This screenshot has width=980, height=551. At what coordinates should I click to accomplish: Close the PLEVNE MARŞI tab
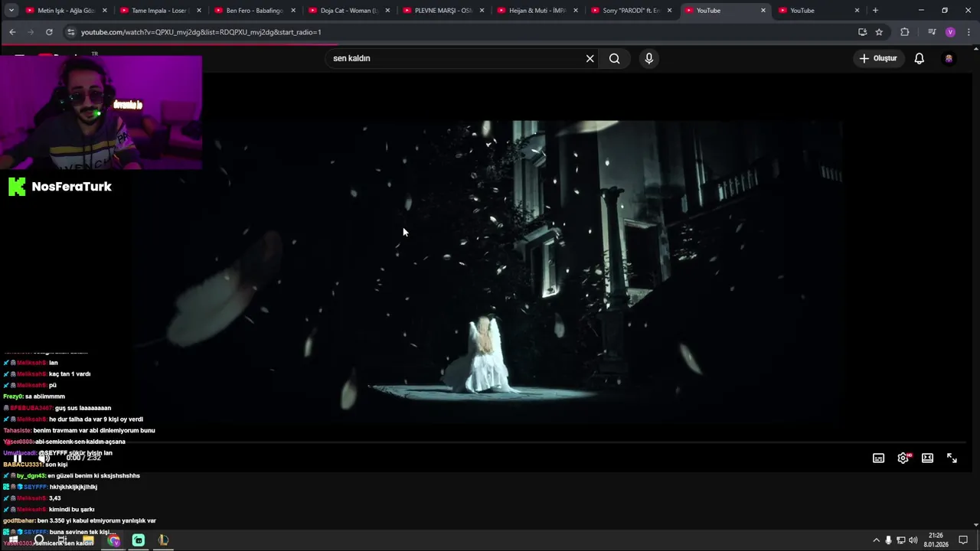coord(482,11)
